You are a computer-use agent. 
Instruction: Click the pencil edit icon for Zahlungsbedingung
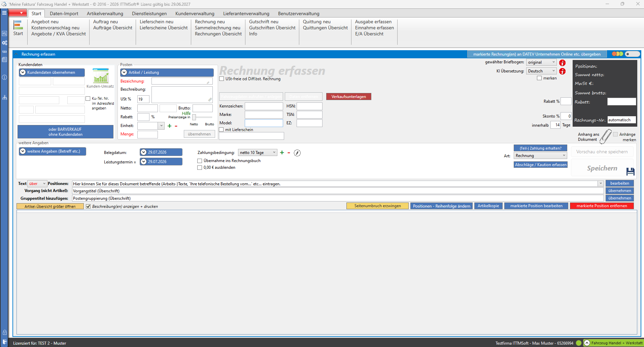(x=297, y=153)
